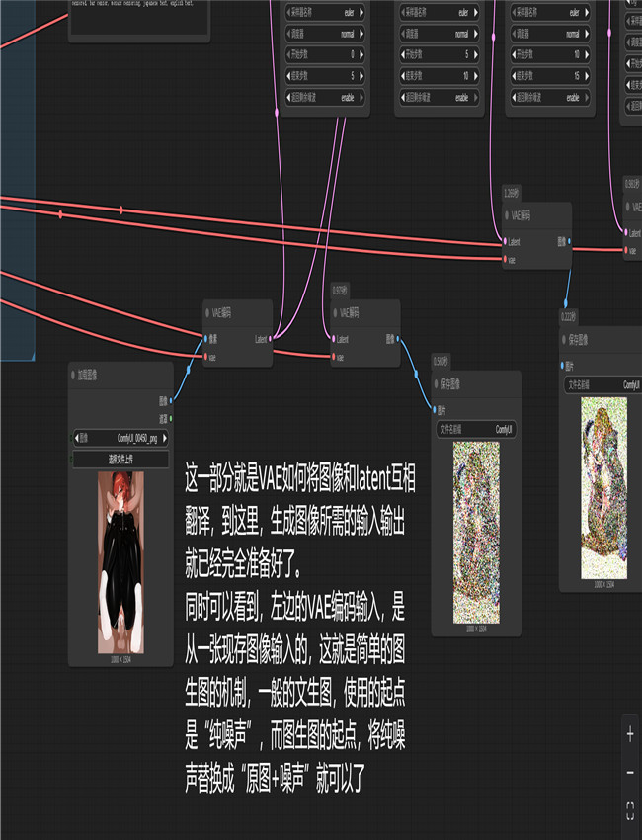Image resolution: width=642 pixels, height=840 pixels.
Task: Click the 选择文件上传 upload button
Action: tap(120, 459)
